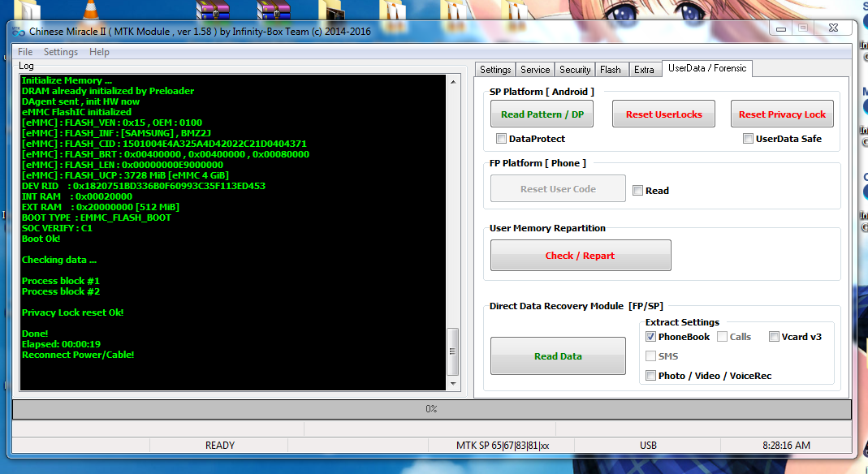Enable the DataProtect checkbox
Viewport: 868px width, 474px height.
[501, 138]
